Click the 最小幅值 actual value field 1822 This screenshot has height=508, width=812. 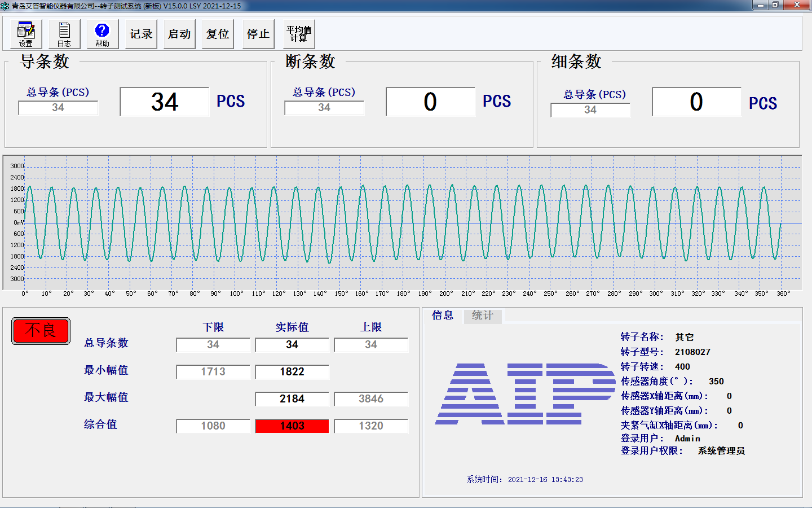click(x=292, y=371)
